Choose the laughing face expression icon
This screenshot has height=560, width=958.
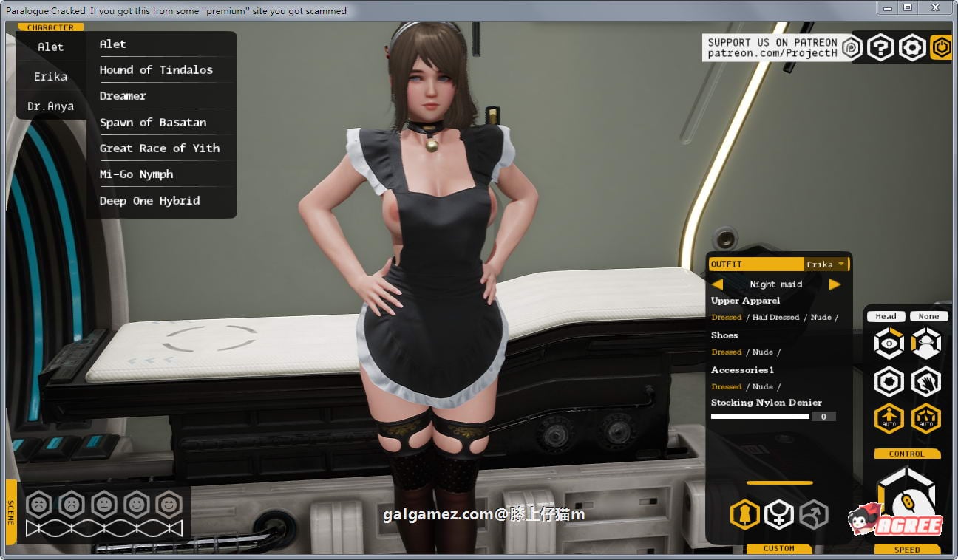[x=169, y=505]
